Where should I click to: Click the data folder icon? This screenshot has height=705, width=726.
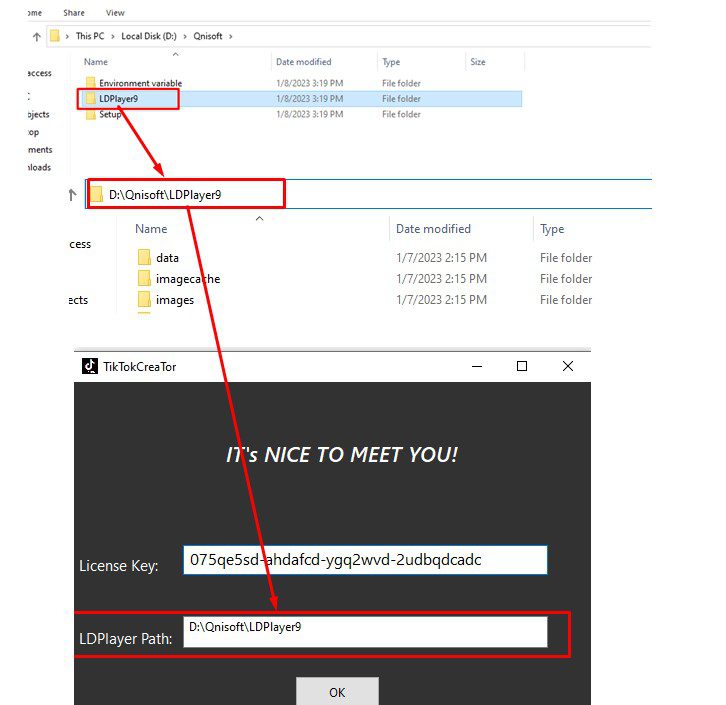[x=144, y=257]
